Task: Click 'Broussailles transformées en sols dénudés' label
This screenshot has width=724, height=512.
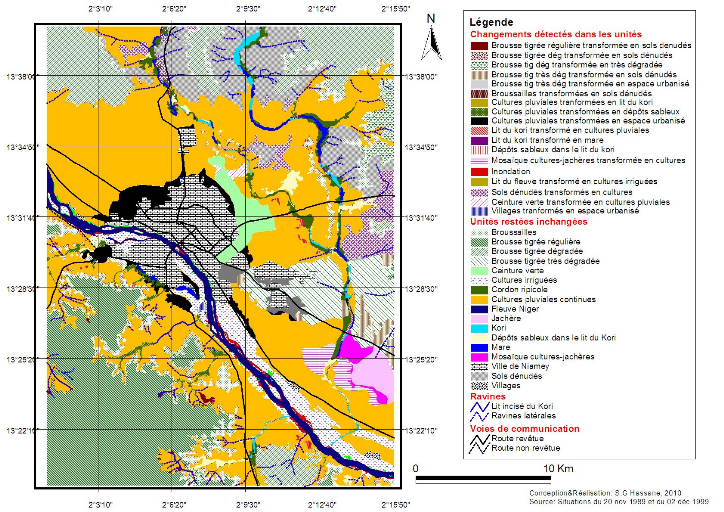Action: click(572, 93)
